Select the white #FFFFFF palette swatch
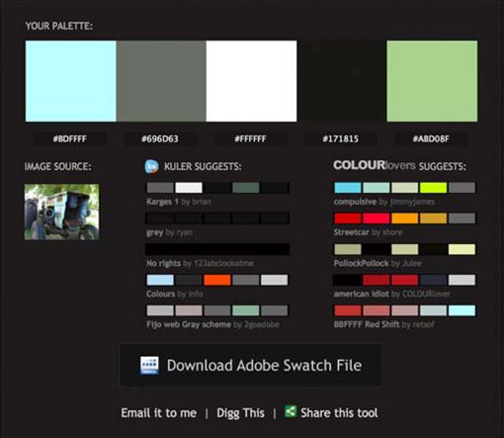The width and height of the screenshot is (504, 438). 251,81
